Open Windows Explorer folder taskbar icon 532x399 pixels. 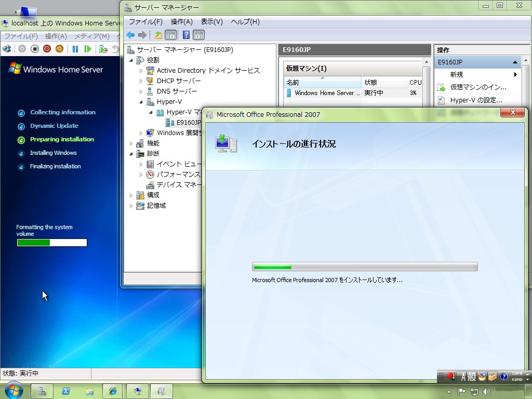[89, 391]
